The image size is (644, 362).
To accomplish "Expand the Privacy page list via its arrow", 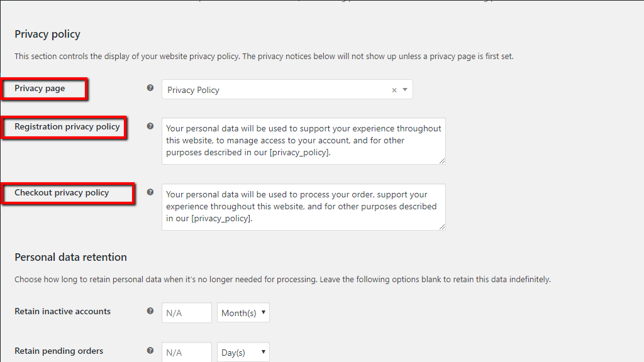I will (404, 90).
